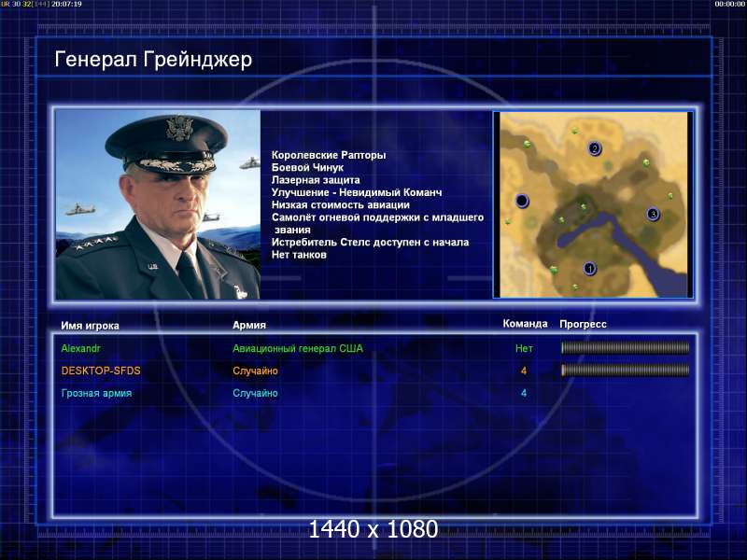Click the desert map preview

[x=594, y=204]
